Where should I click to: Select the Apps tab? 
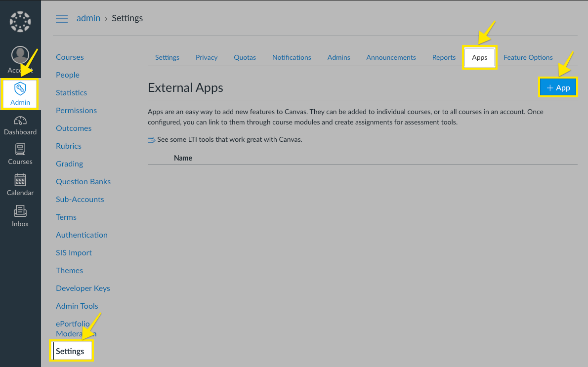pos(479,57)
